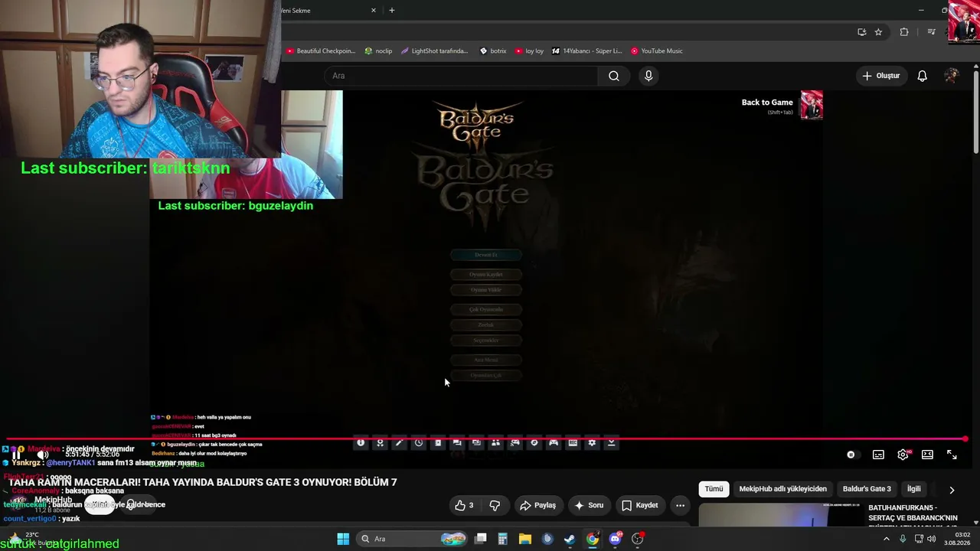Image resolution: width=980 pixels, height=551 pixels.
Task: Open the Beautiful Checkpoin... bookmark
Action: [x=321, y=51]
